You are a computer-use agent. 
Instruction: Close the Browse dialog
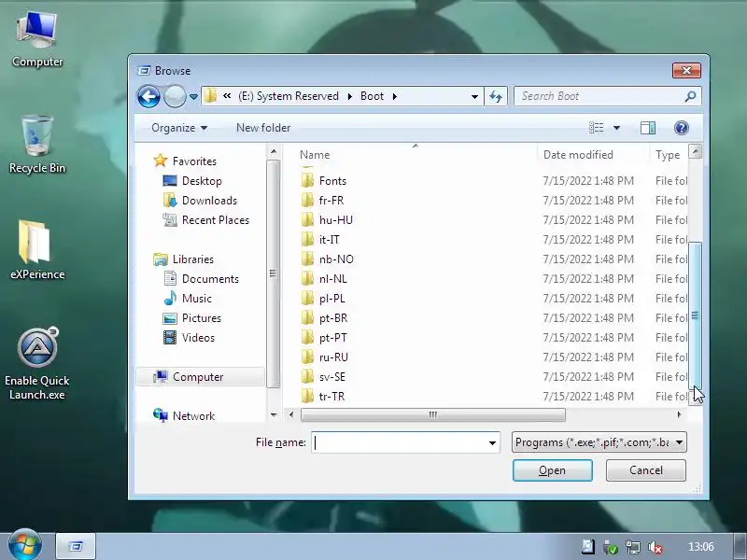tap(686, 71)
